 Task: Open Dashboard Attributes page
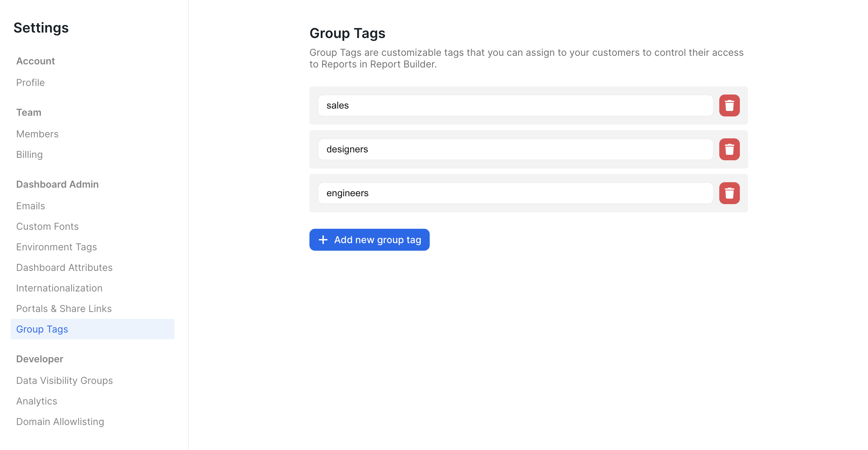64,267
